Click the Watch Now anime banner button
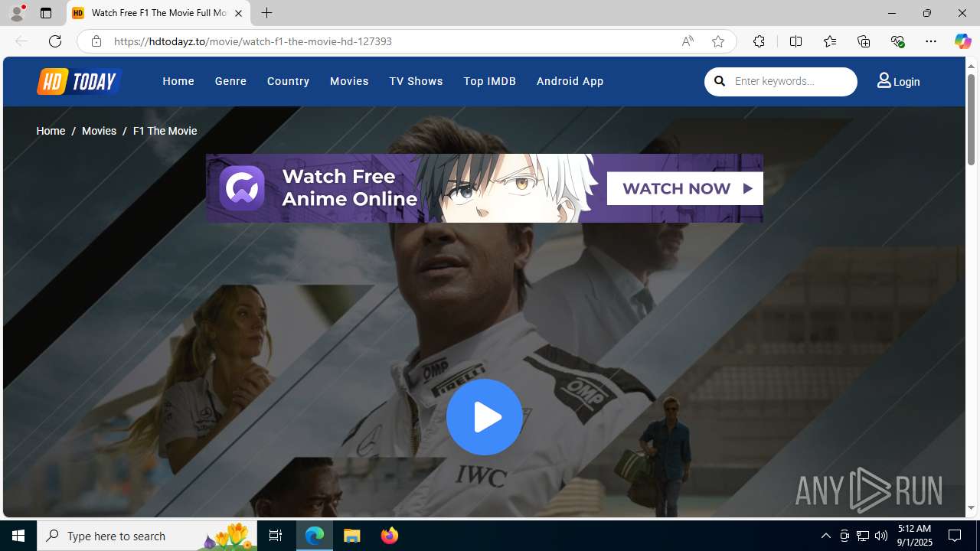The image size is (980, 551). (x=684, y=188)
